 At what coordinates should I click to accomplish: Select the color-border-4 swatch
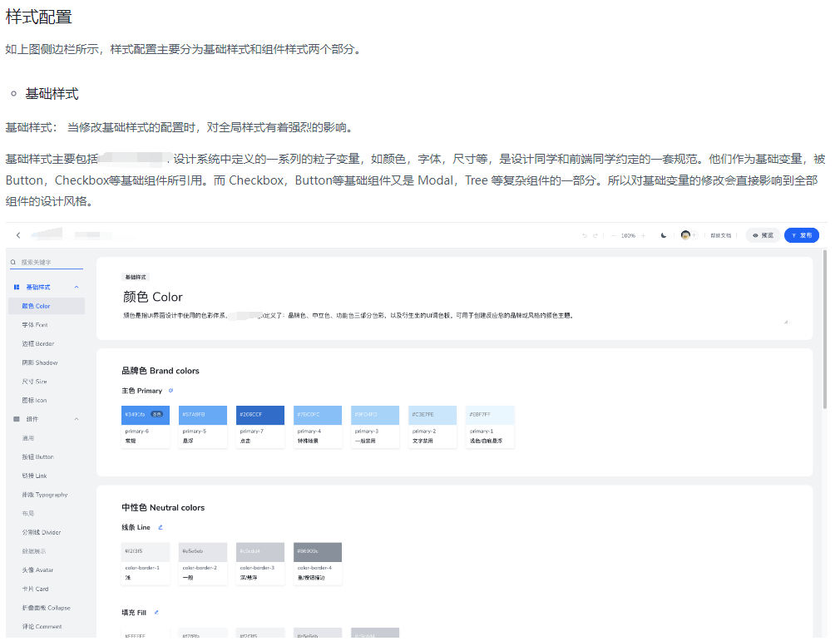point(318,564)
